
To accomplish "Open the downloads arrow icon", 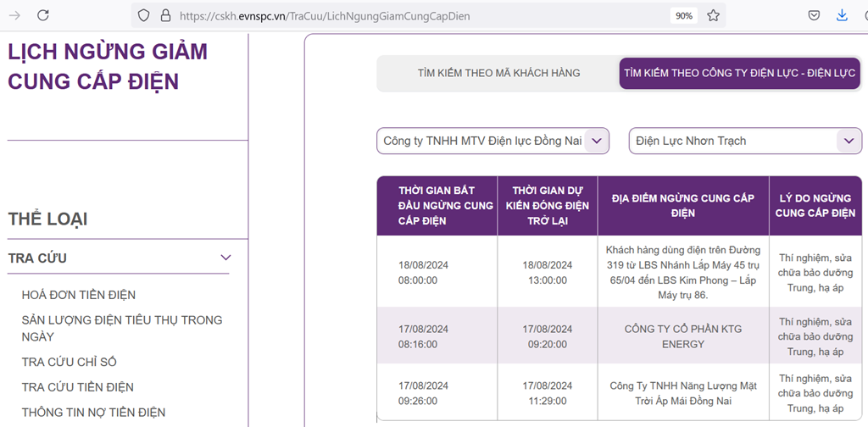I will click(x=842, y=15).
